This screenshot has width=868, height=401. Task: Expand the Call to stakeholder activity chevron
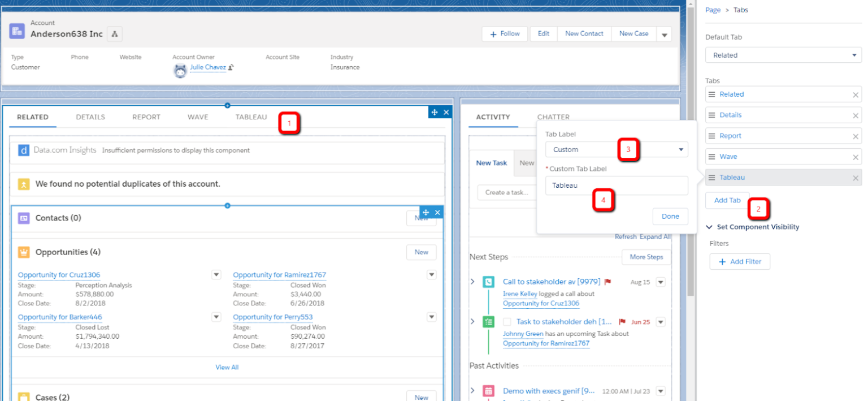473,281
